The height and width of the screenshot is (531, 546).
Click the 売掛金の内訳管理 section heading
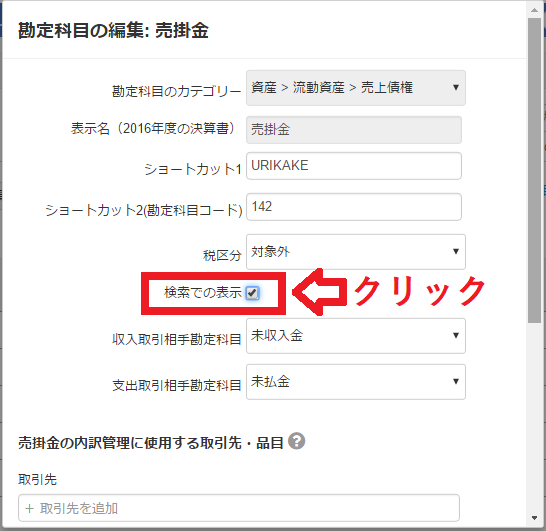pos(151,443)
